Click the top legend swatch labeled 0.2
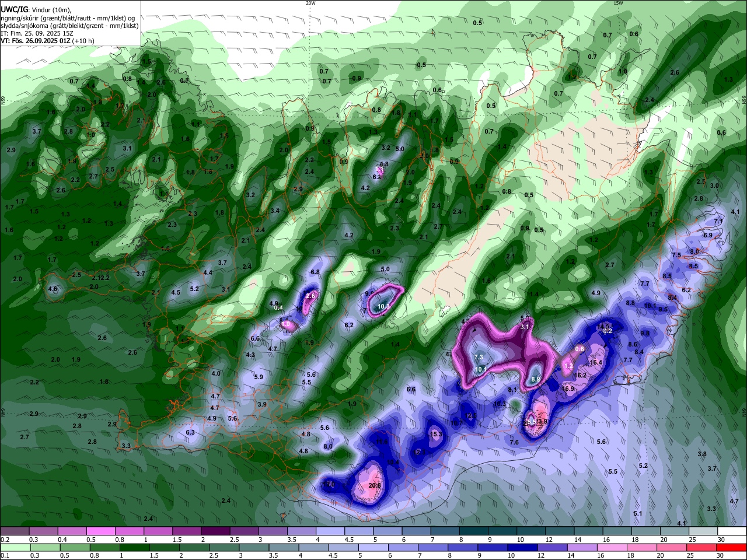747x560 pixels. point(15,531)
